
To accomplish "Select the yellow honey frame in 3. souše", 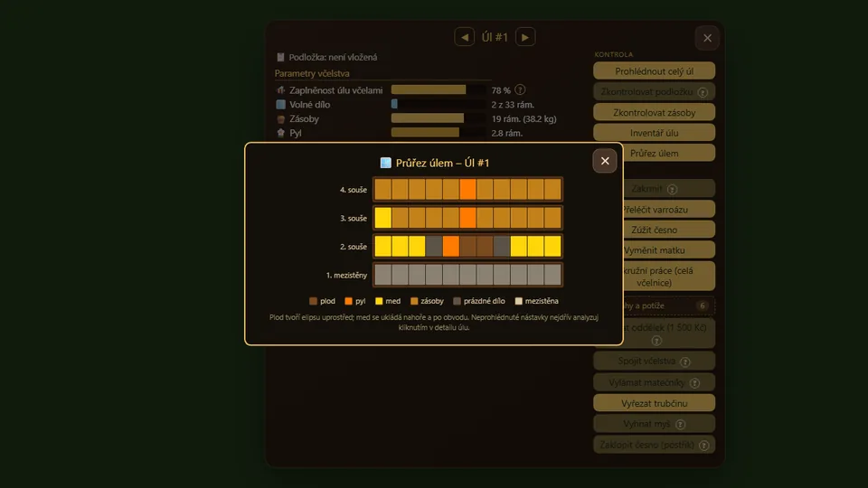I will click(383, 218).
